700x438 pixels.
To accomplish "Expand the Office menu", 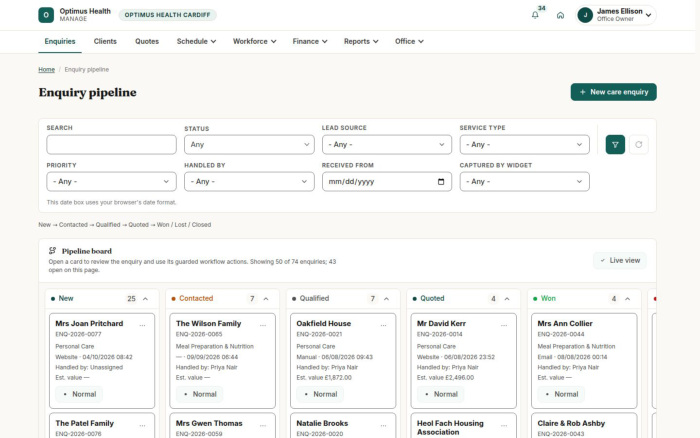I will (x=409, y=41).
